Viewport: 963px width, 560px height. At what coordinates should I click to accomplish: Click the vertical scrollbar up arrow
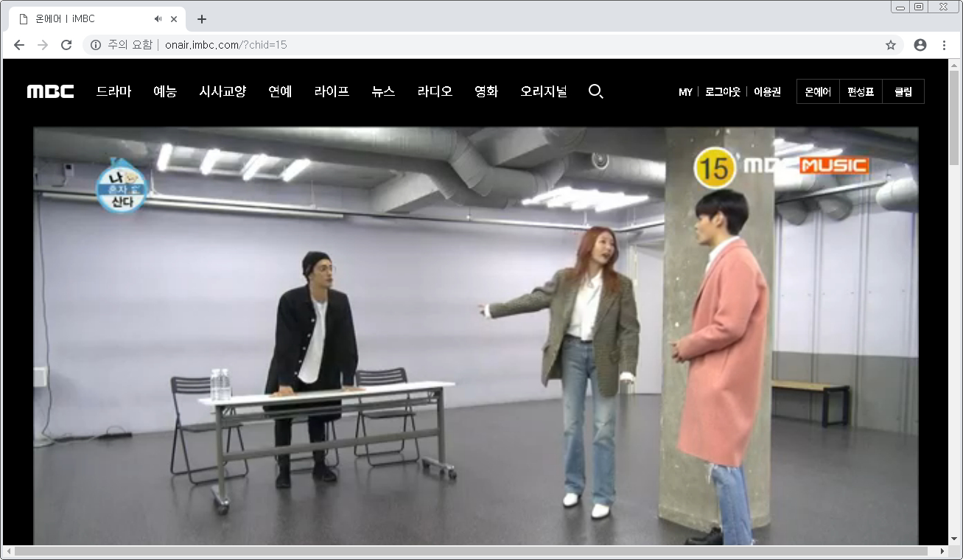955,64
